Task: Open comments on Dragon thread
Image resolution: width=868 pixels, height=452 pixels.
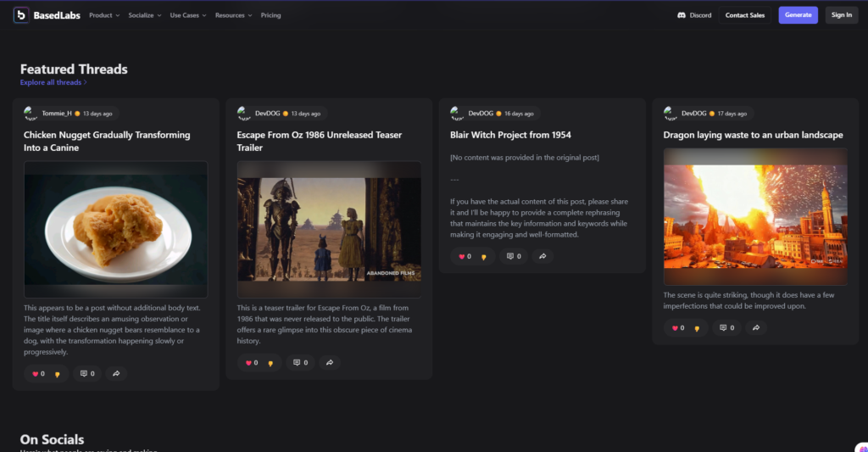Action: (x=726, y=328)
